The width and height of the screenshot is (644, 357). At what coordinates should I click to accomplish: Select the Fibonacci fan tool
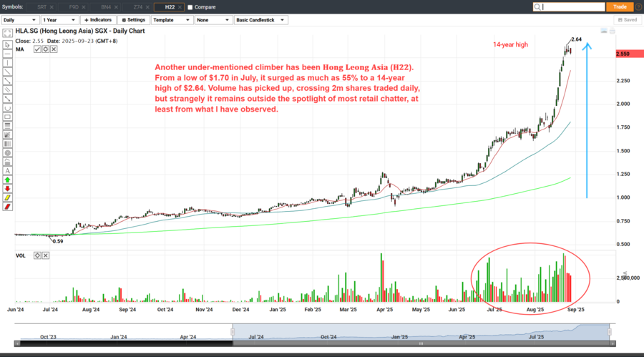tap(7, 135)
